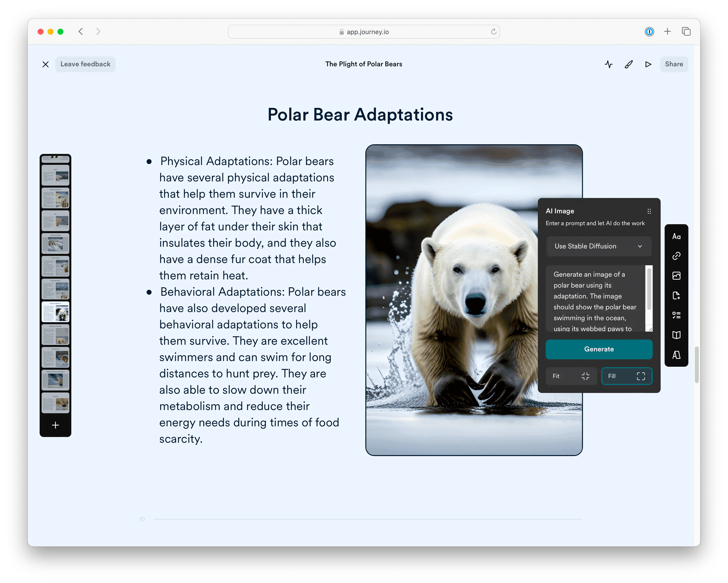Screen dimensions: 728x583
Task: Open the text style Aa tool
Action: point(676,237)
